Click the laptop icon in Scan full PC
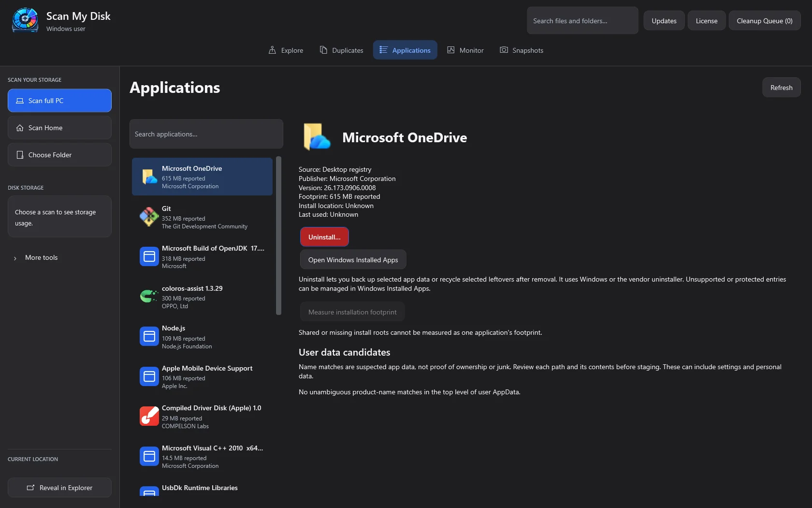 (x=20, y=101)
